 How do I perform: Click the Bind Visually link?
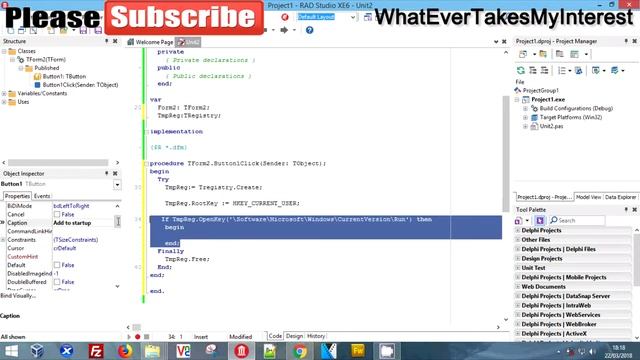point(18,296)
